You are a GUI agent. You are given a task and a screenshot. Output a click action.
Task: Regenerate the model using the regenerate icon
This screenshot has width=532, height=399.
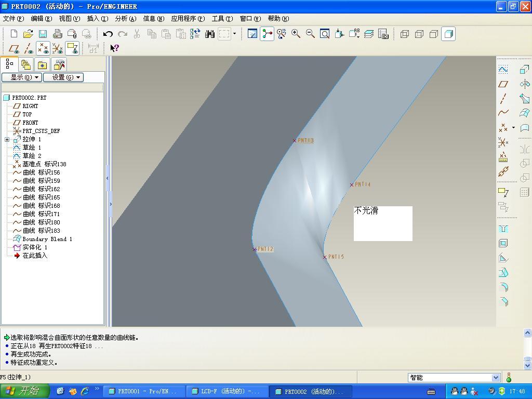click(195, 34)
